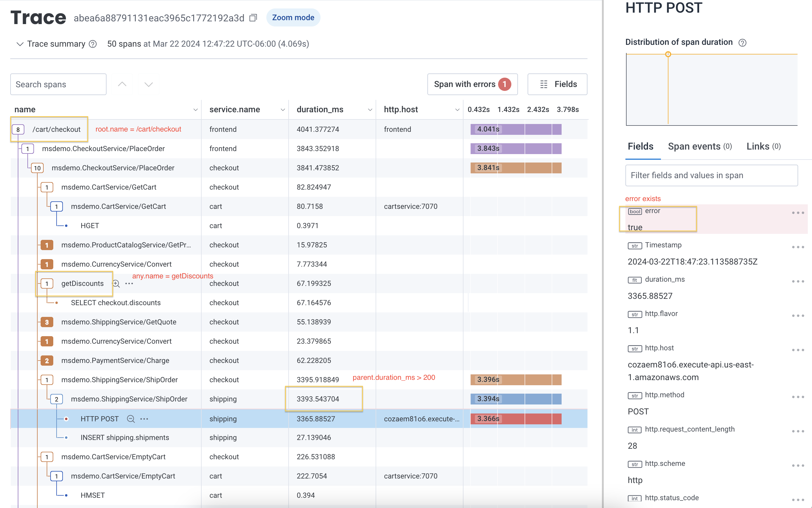812x508 pixels.
Task: Open the options menu for the error field
Action: [798, 212]
